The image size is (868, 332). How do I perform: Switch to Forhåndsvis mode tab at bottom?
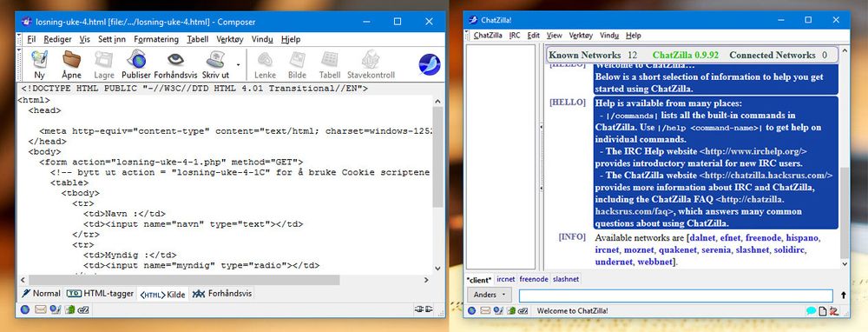tap(222, 294)
